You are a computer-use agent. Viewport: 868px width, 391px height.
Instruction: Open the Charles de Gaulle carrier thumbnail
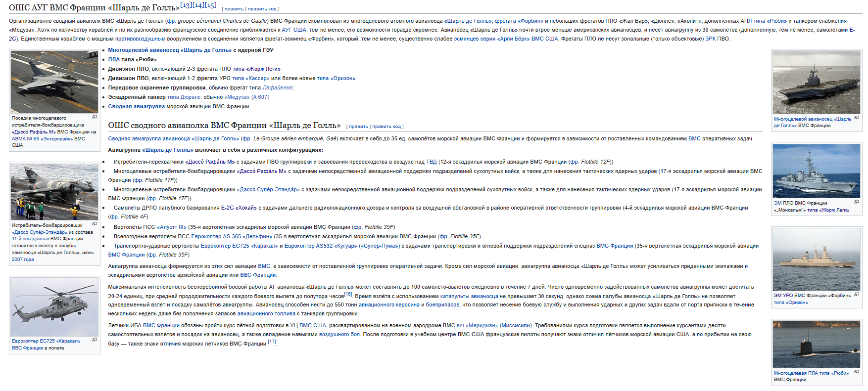[817, 82]
